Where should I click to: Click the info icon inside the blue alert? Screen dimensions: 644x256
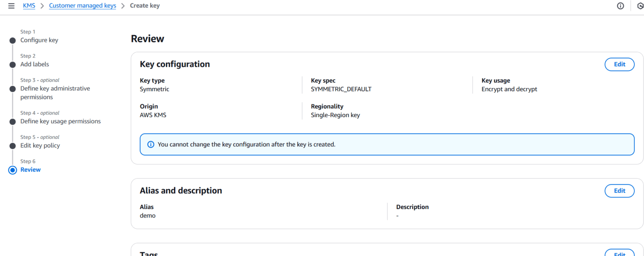150,144
